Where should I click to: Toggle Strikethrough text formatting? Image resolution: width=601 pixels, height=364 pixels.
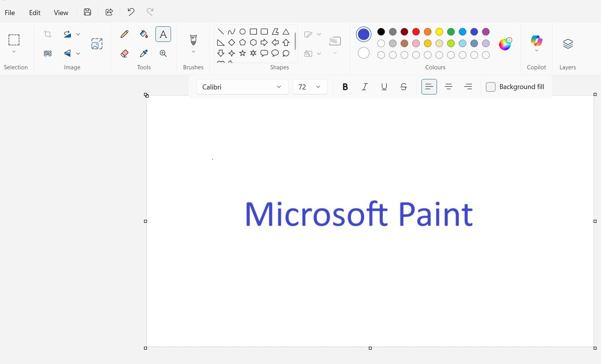pyautogui.click(x=403, y=87)
